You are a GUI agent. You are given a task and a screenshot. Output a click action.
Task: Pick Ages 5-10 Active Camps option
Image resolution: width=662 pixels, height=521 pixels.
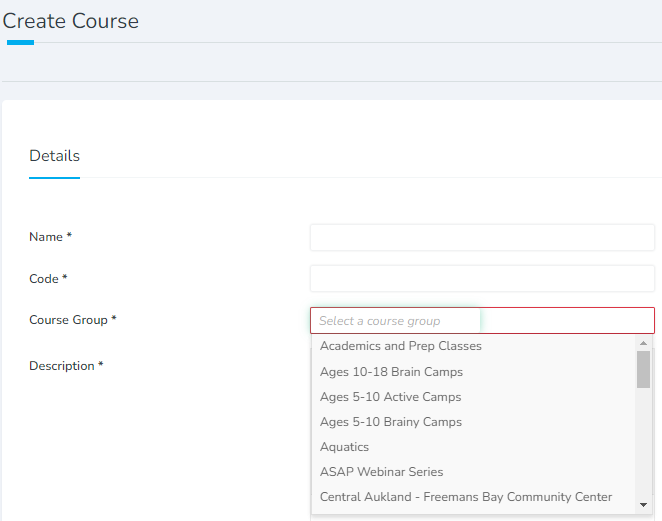(473, 396)
